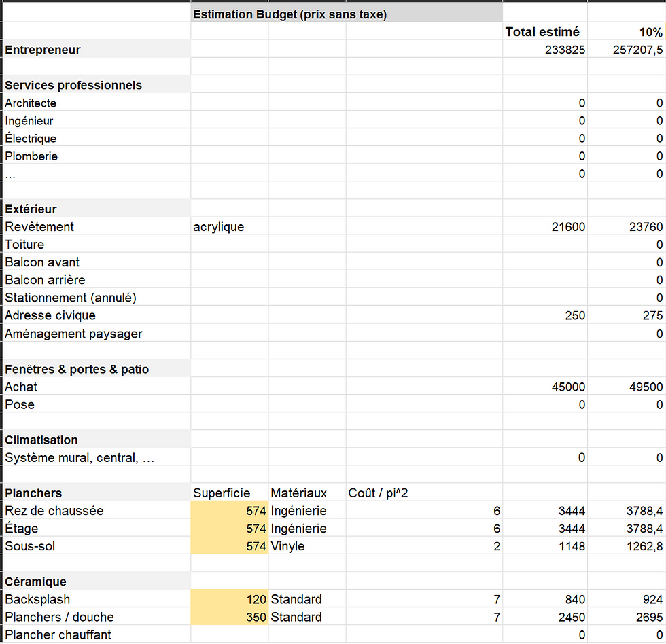Viewport: 666px width, 644px height.
Task: Select the 'Fenêtres & portes & patio' heading
Action: [97, 369]
